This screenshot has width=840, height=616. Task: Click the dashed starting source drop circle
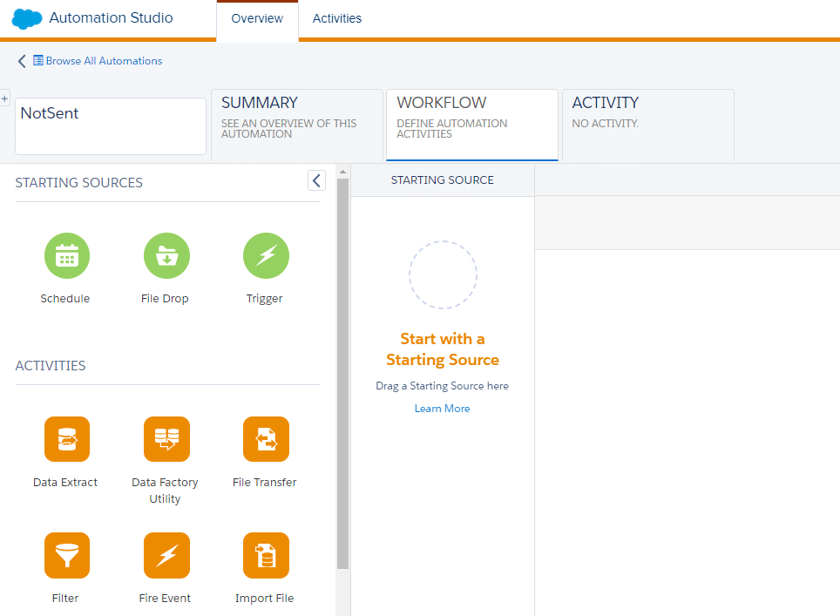click(x=443, y=274)
